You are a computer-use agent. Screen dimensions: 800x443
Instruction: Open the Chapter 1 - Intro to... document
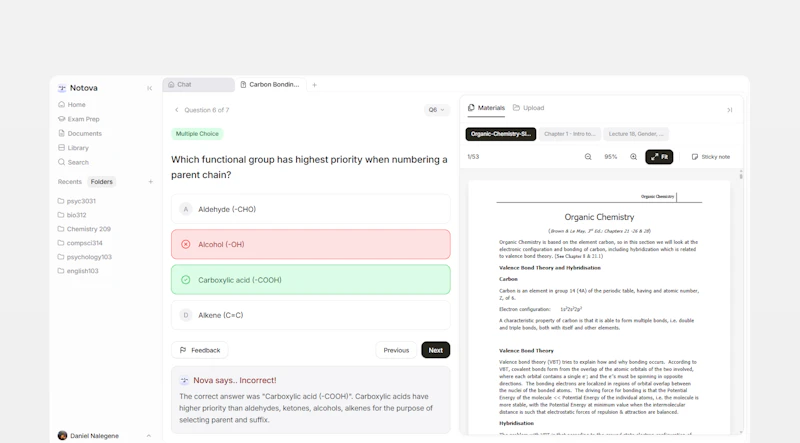click(x=569, y=134)
